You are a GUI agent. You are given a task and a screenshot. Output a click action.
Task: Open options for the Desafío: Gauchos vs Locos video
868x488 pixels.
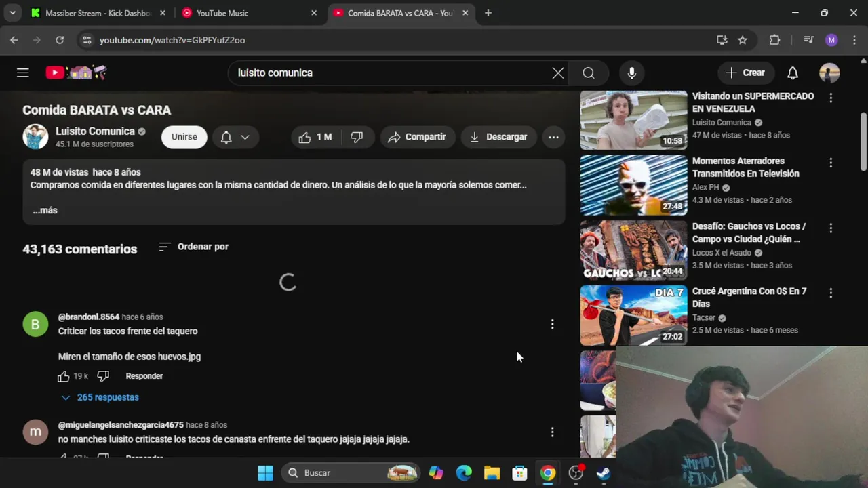831,228
